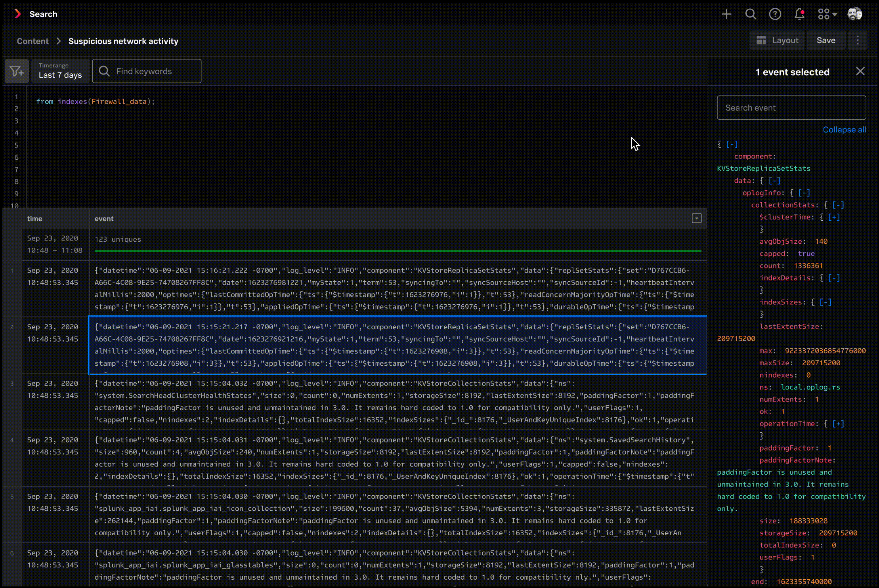Click the maxSize value 209715200
This screenshot has height=588, width=879.
pos(821,363)
